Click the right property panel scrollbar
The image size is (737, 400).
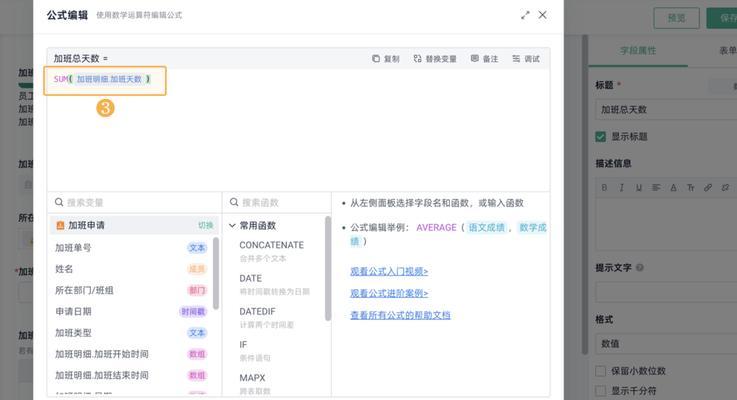click(585, 195)
